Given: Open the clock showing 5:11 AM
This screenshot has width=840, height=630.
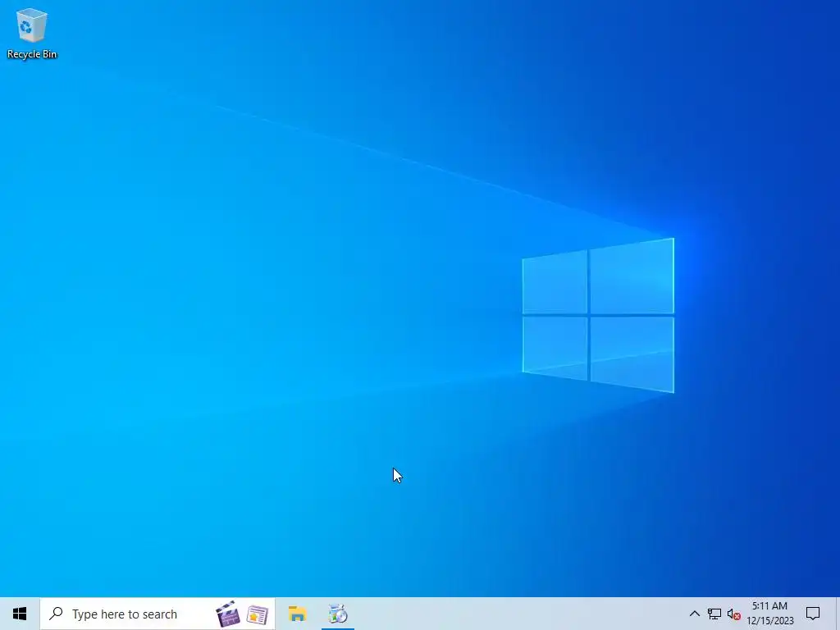Looking at the screenshot, I should tap(770, 614).
